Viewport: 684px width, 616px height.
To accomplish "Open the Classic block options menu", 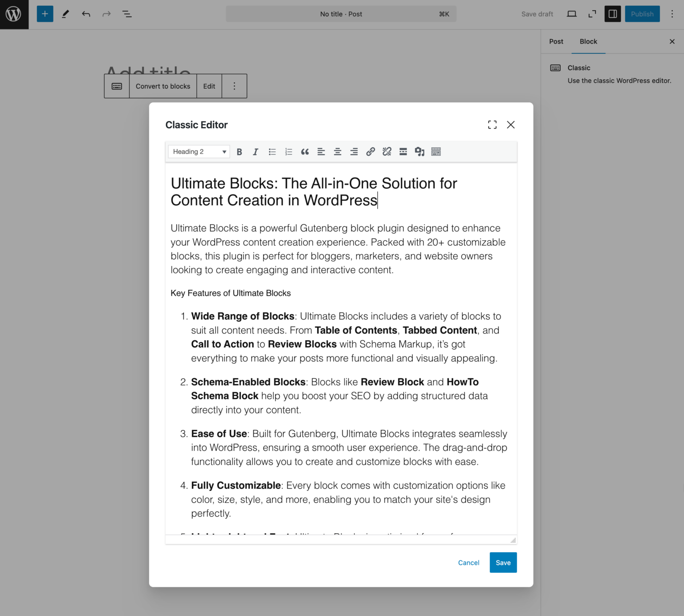I will click(234, 86).
